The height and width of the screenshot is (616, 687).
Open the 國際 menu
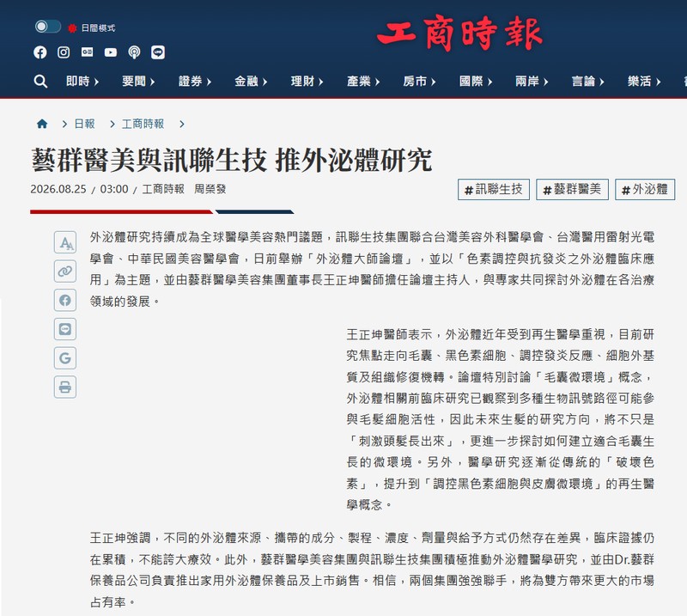pyautogui.click(x=476, y=81)
